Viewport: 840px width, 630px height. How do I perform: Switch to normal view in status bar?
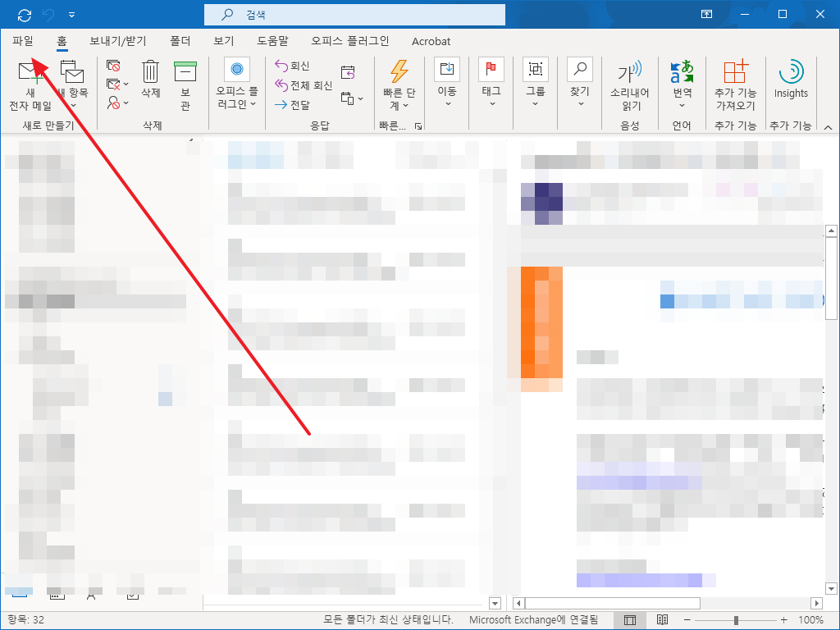click(630, 620)
